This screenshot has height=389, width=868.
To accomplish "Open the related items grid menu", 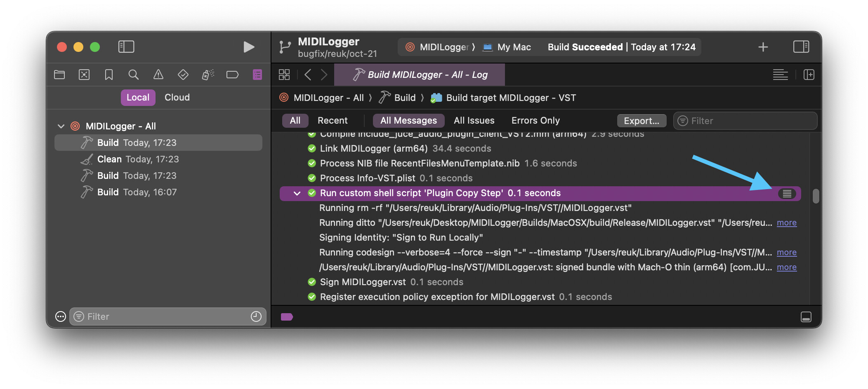I will [x=284, y=75].
